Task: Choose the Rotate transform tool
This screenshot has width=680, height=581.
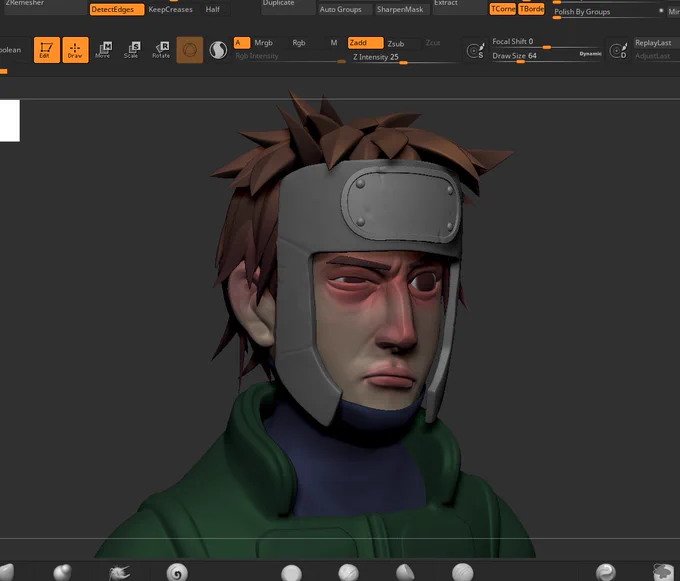Action: [161, 50]
